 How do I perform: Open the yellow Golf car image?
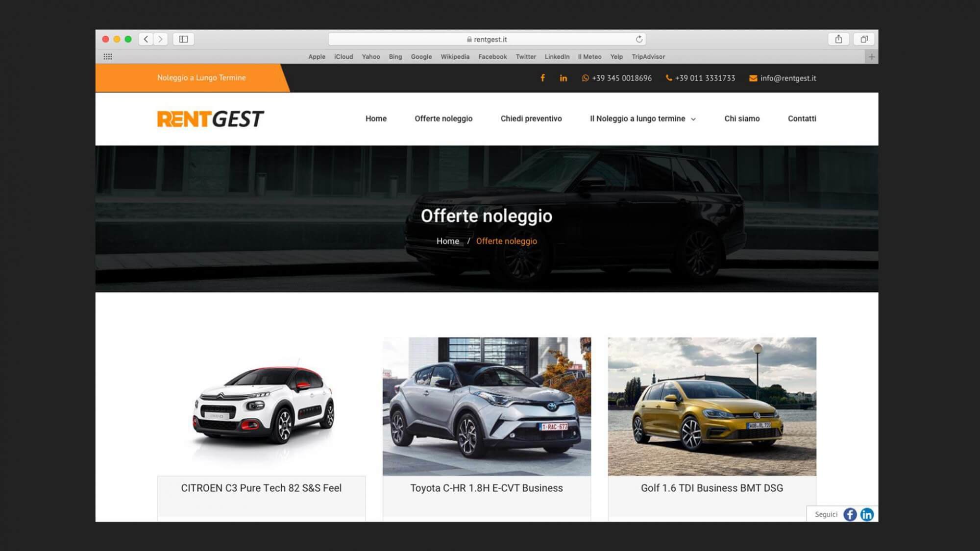[712, 407]
